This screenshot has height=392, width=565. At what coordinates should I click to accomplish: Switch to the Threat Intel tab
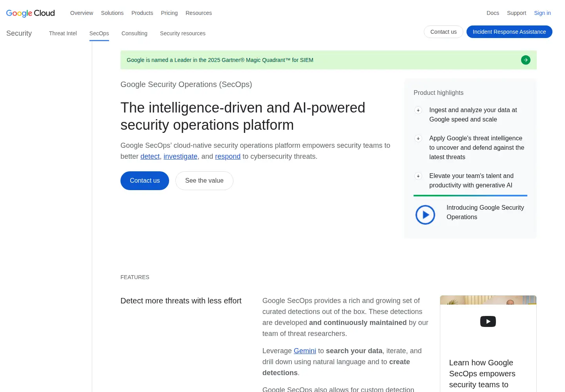pyautogui.click(x=63, y=33)
